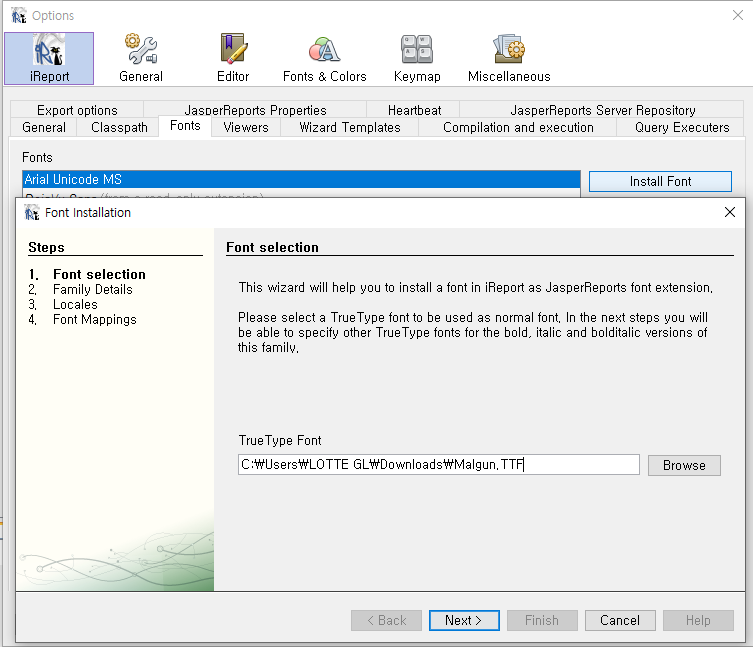Open the Viewers tab
753x647 pixels.
[x=245, y=127]
